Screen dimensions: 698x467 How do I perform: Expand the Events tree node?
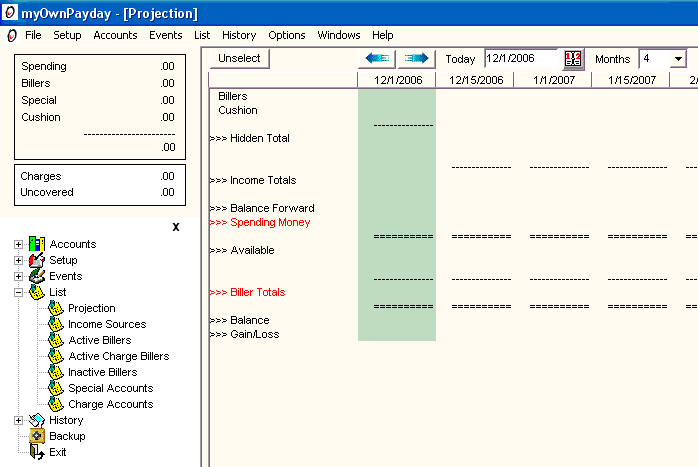[18, 276]
